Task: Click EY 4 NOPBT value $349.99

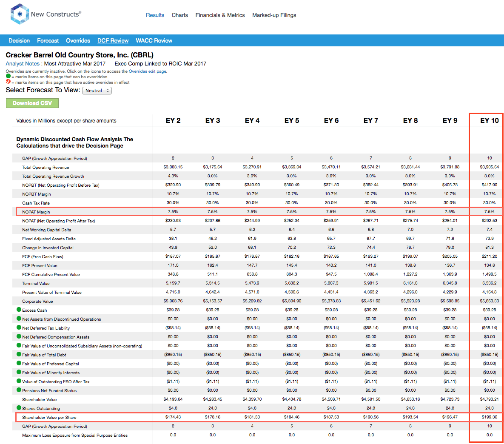Action: tap(252, 185)
